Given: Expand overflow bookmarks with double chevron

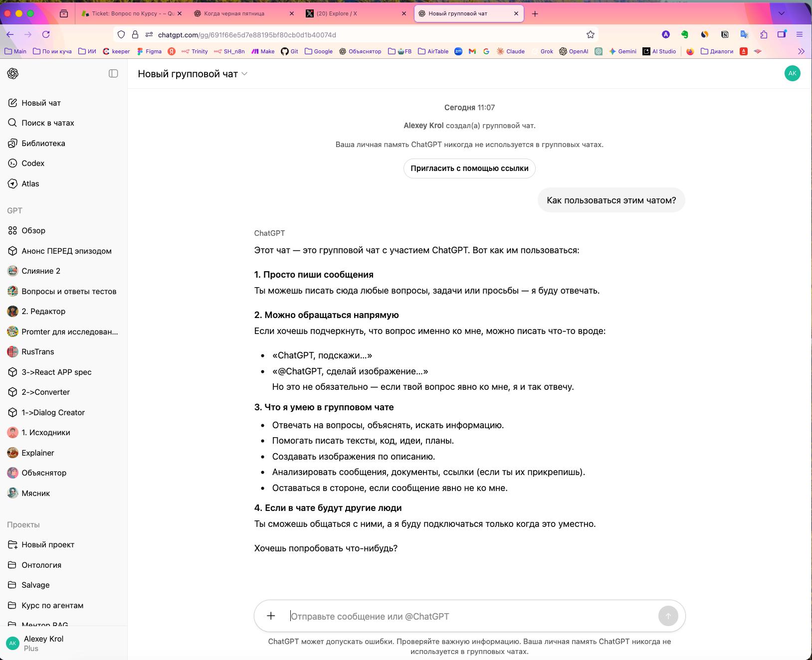Looking at the screenshot, I should tap(801, 51).
